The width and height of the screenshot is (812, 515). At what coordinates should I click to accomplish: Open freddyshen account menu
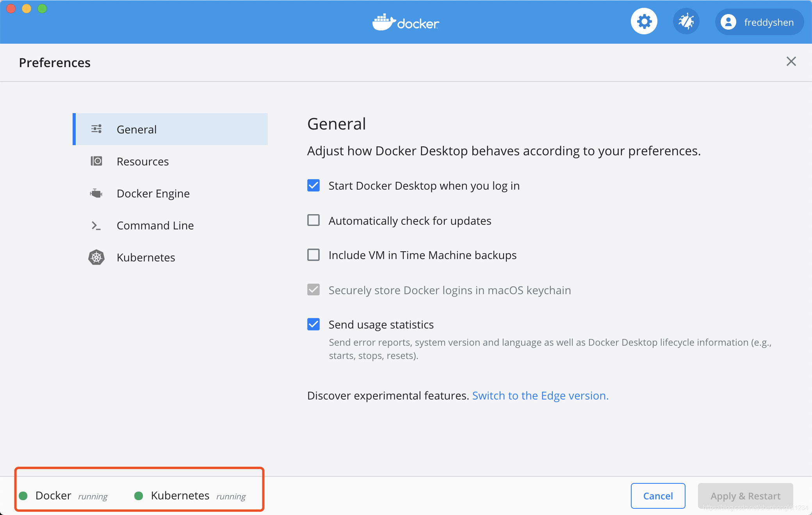click(x=768, y=23)
